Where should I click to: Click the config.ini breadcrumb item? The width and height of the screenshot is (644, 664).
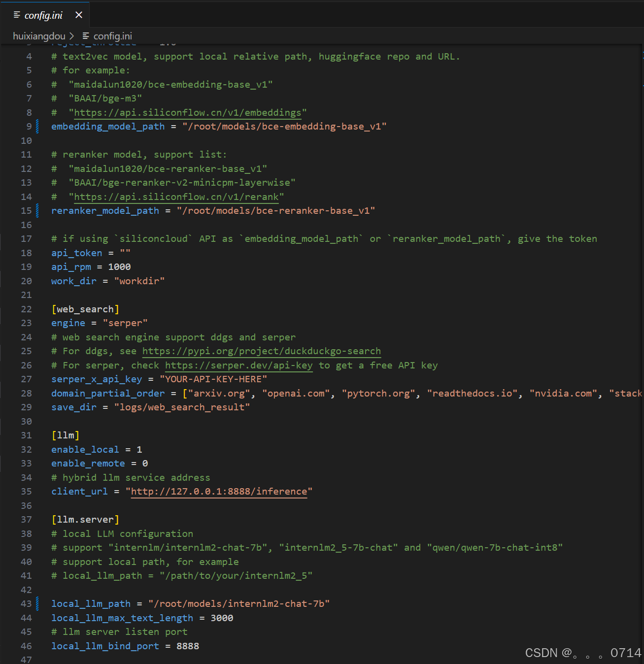tap(113, 36)
